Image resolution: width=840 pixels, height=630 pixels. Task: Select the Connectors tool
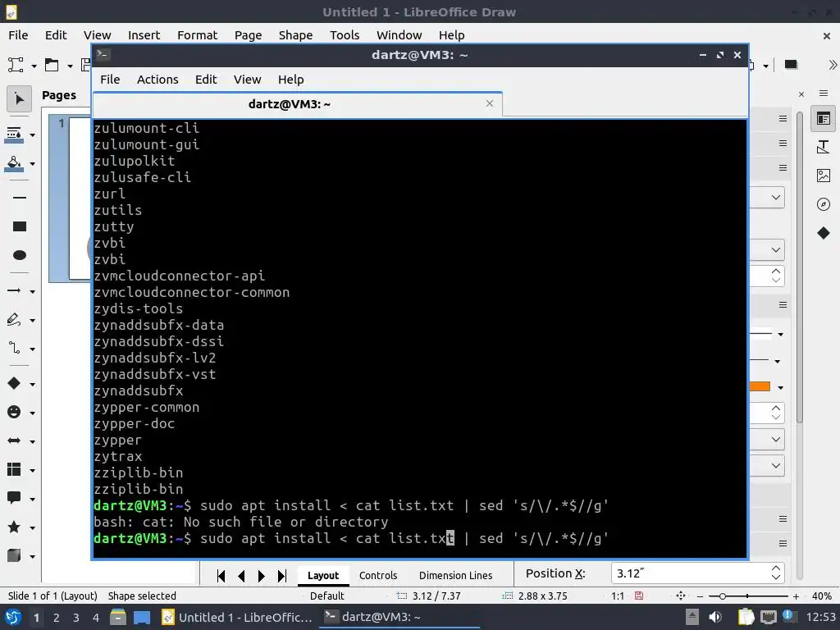(x=14, y=349)
